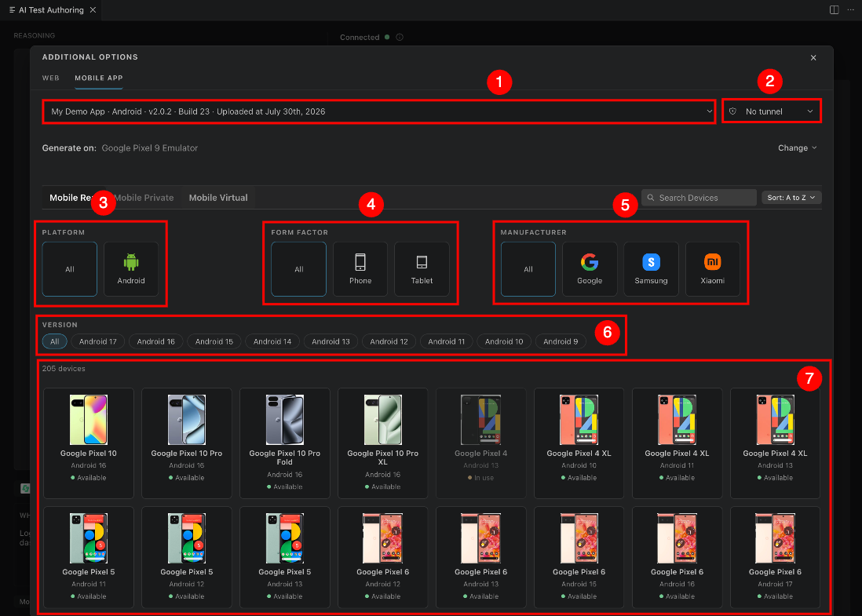Switch to the MOBILE APP tab
862x616 pixels.
point(99,78)
